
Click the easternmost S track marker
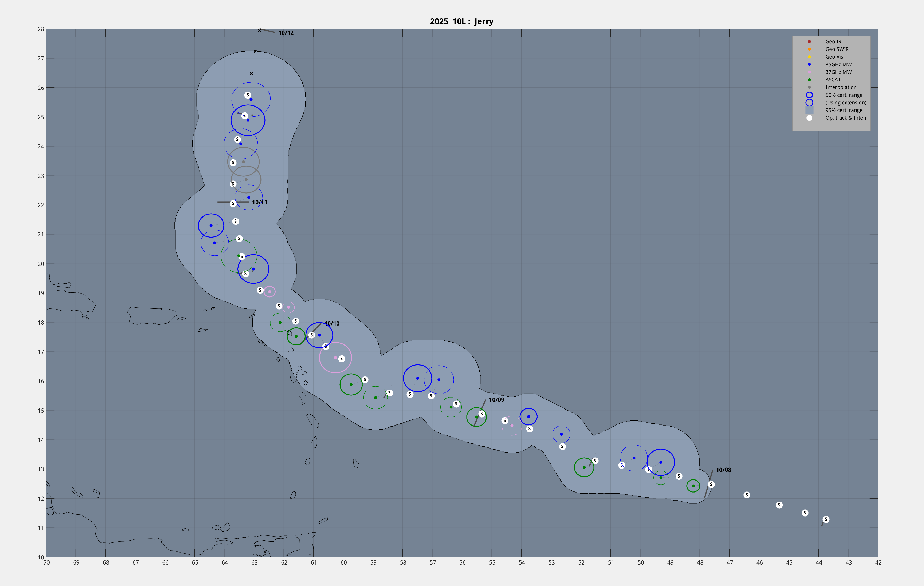coord(826,519)
